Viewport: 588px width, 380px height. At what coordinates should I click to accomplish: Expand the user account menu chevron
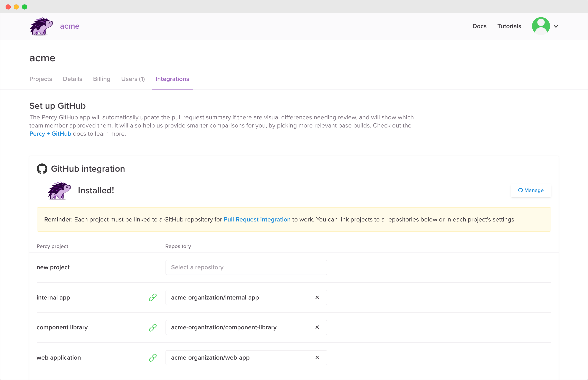coord(556,26)
